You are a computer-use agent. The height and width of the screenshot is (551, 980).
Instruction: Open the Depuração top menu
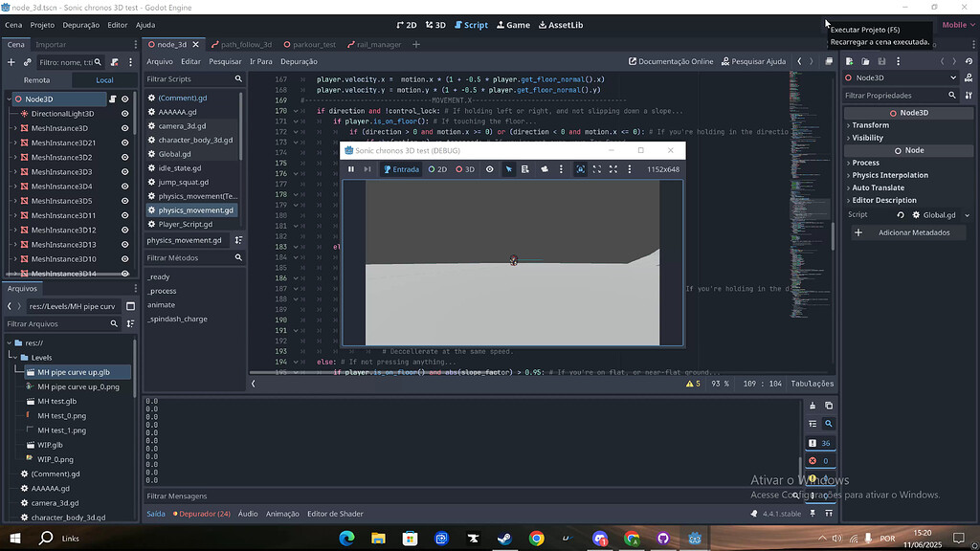[80, 25]
